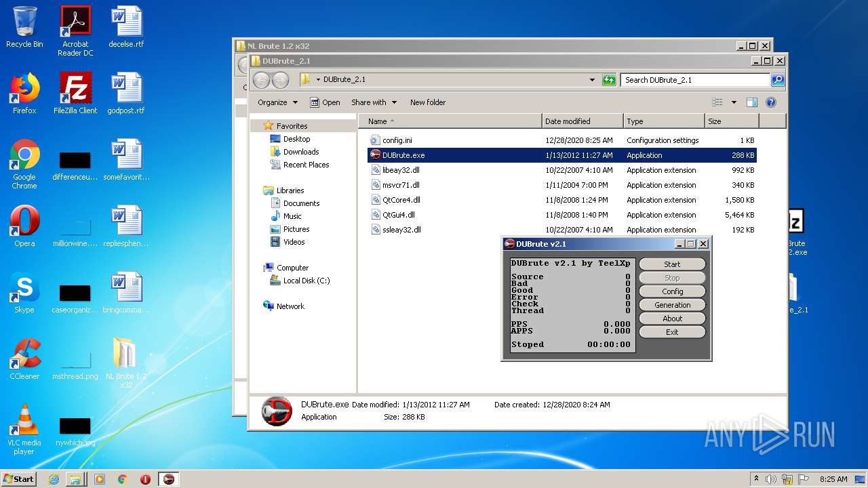Click New folder in toolbar
868x488 pixels.
428,102
